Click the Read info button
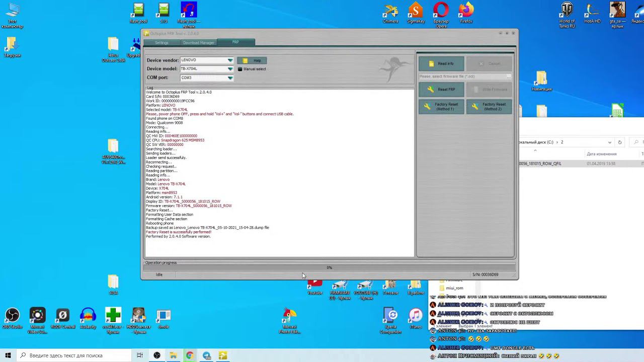Screen dimensions: 644x362 click(441, 64)
